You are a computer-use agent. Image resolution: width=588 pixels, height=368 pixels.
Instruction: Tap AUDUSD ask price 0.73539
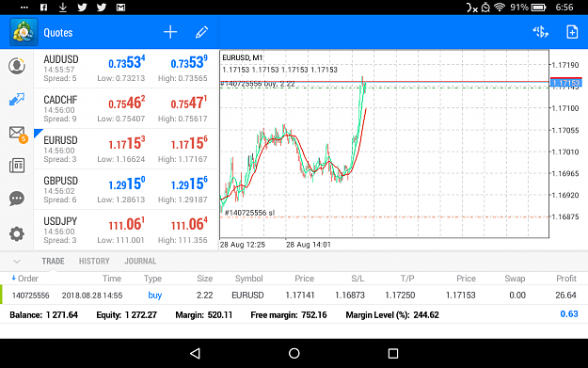[x=189, y=62]
